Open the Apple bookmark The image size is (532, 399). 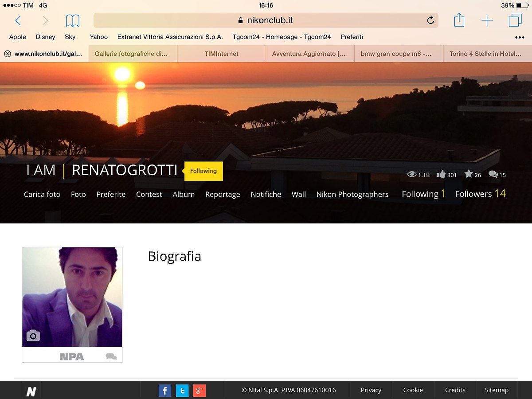[x=18, y=37]
